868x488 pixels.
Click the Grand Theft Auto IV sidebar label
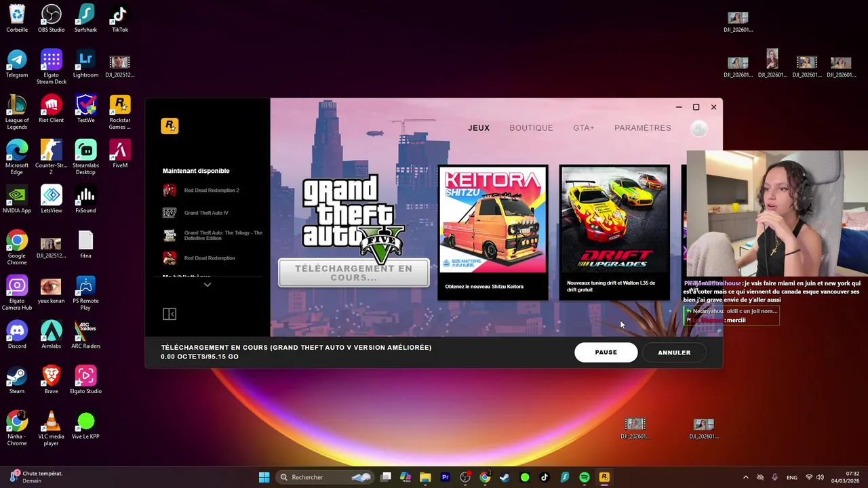(x=206, y=213)
